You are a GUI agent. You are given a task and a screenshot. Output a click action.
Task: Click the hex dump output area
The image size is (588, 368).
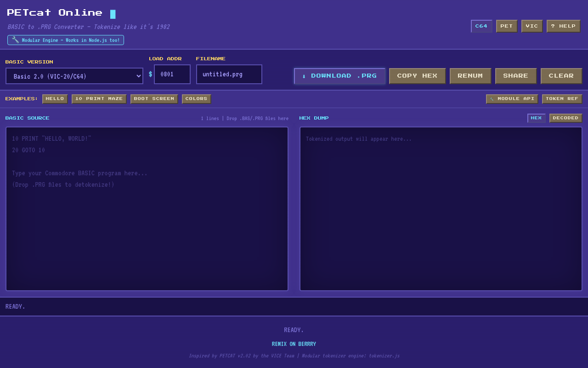point(441,209)
